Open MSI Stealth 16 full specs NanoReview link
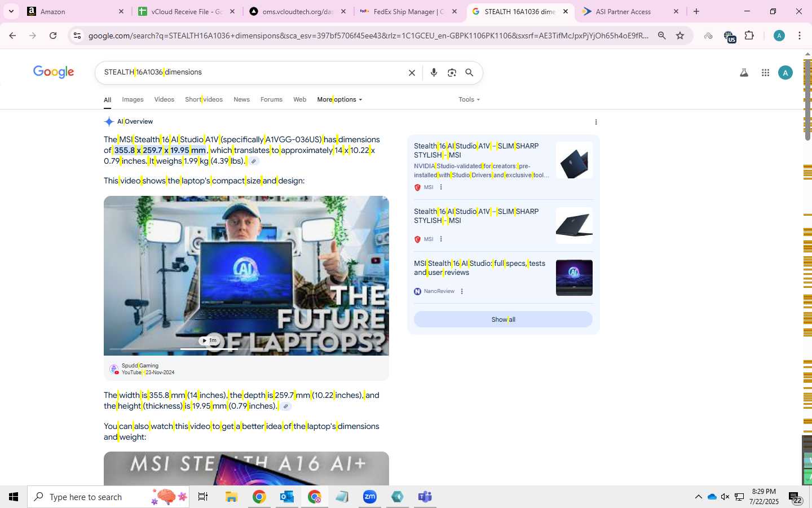 (x=479, y=268)
